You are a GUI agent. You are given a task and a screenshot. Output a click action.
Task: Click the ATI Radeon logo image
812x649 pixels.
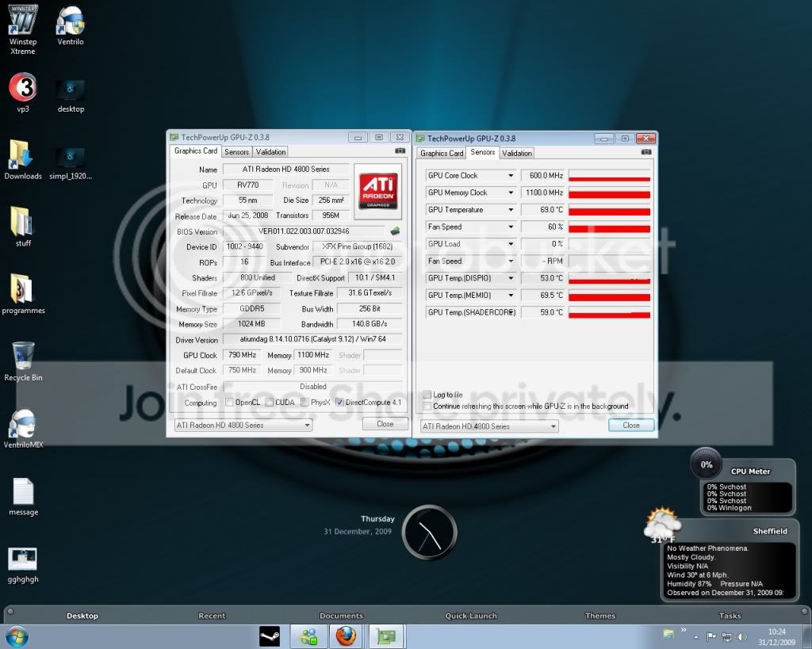[x=378, y=192]
